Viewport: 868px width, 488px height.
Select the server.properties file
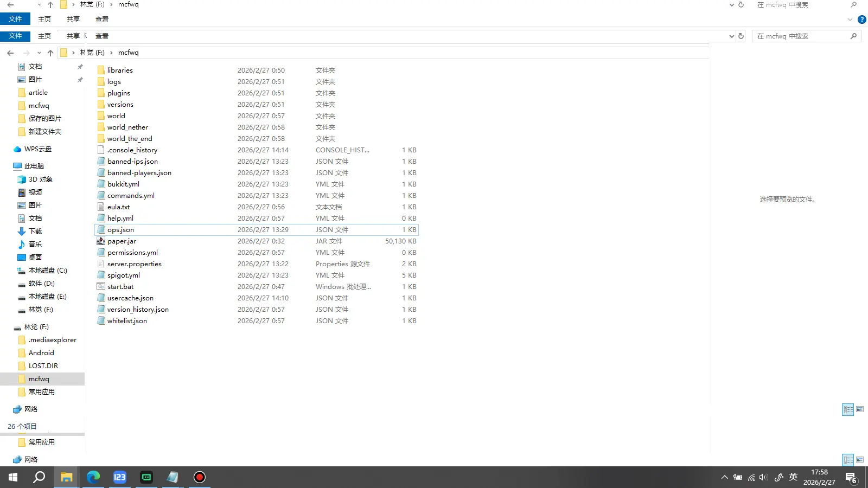coord(134,264)
